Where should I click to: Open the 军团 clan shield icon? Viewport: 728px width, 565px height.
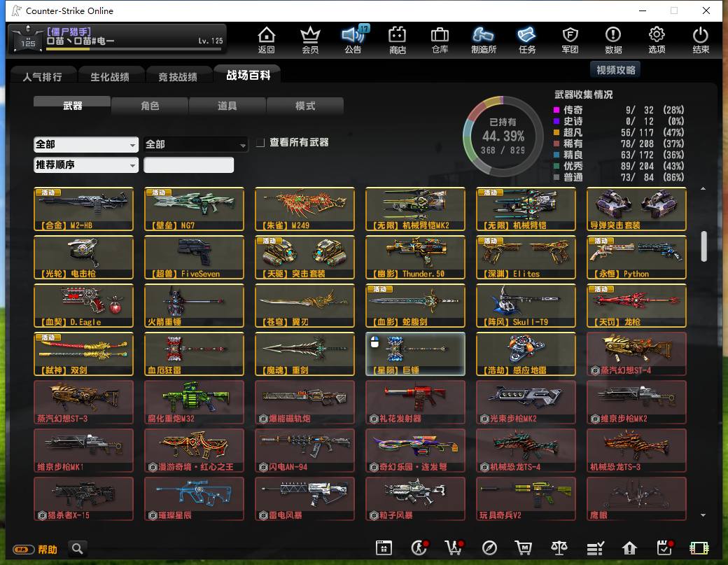pos(570,39)
